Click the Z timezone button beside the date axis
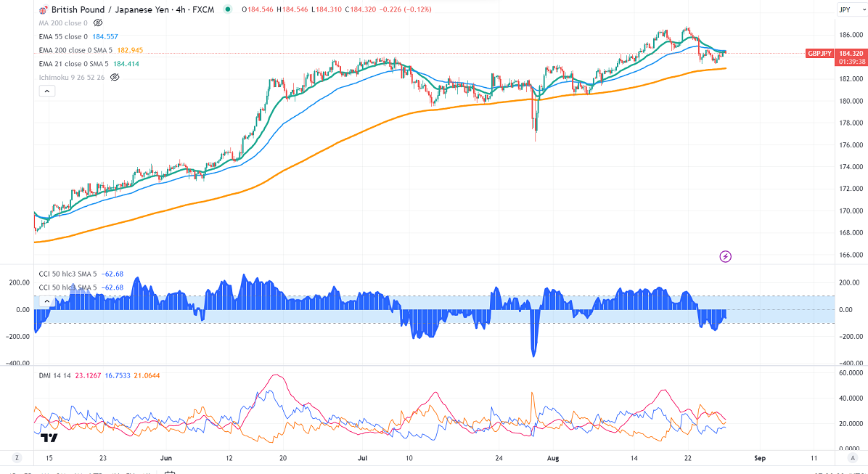This screenshot has width=868, height=474. tap(17, 458)
